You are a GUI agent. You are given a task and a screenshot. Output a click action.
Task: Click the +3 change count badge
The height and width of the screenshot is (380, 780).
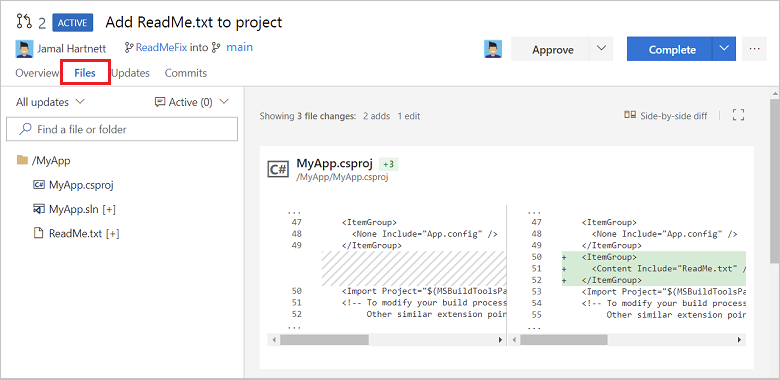click(x=389, y=164)
